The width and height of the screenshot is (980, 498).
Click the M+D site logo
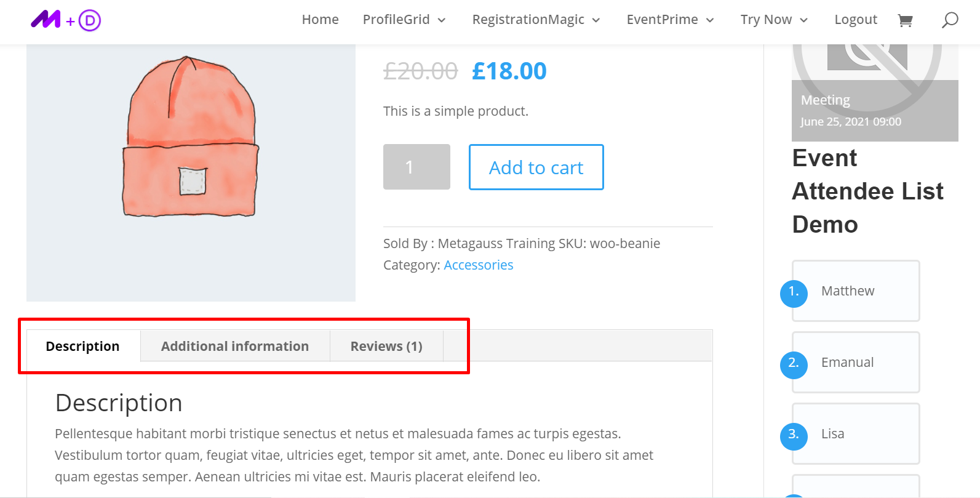click(65, 20)
